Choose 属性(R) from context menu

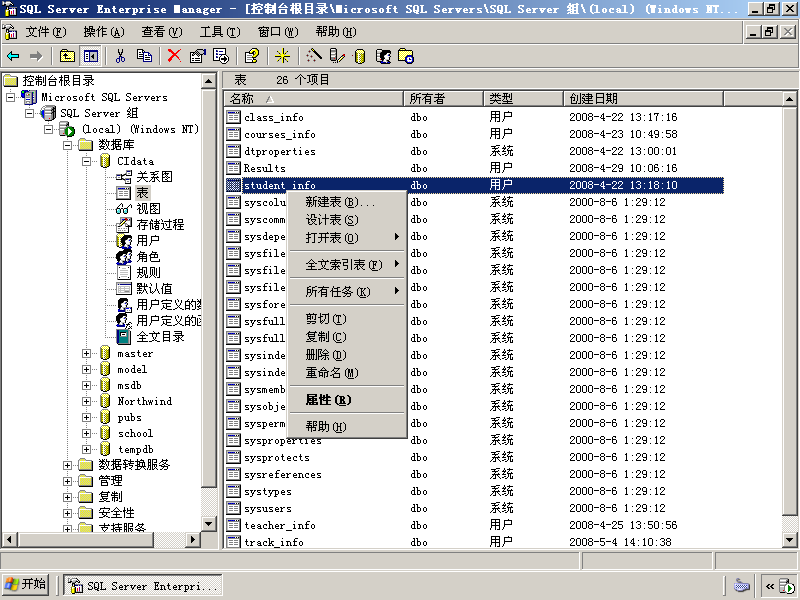pos(347,400)
